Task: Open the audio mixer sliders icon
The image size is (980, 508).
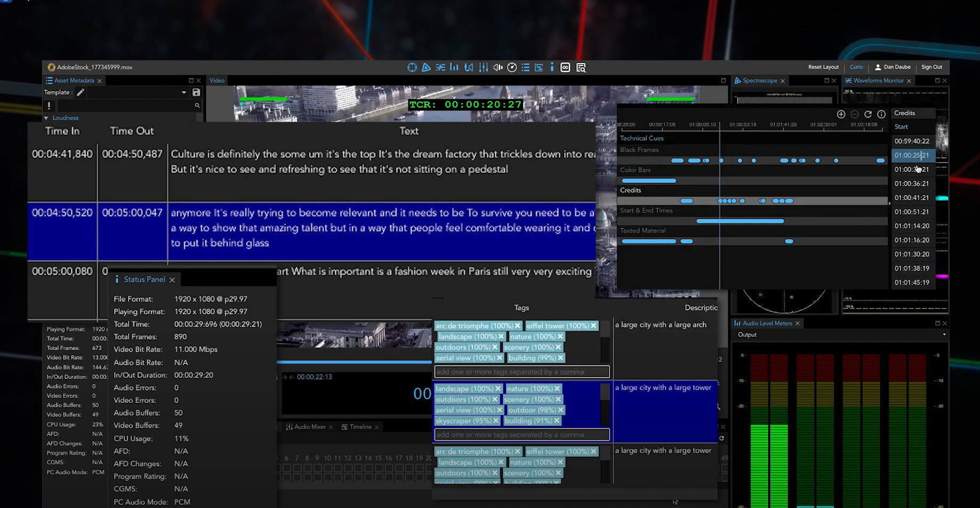Action: [x=483, y=67]
